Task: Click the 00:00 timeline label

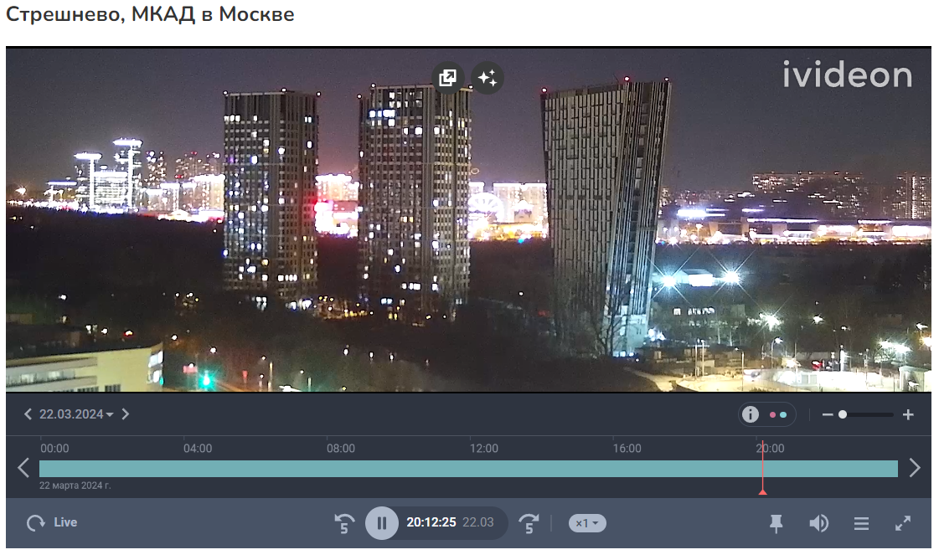Action: click(x=54, y=448)
